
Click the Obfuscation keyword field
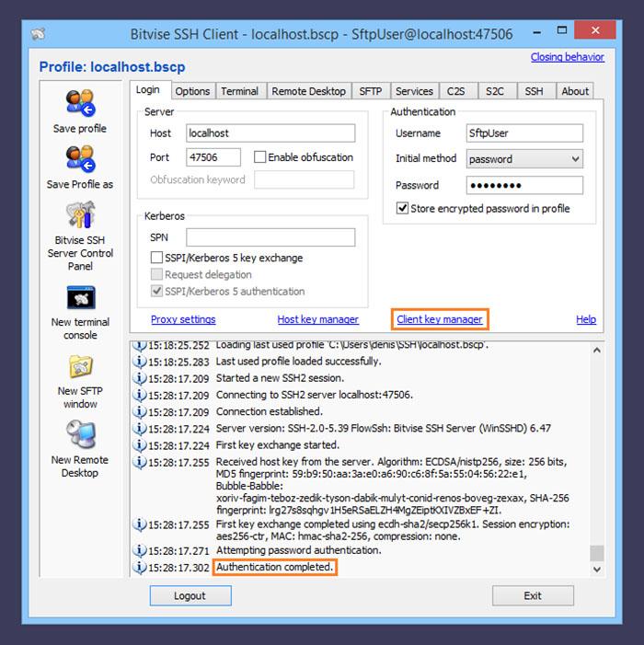pyautogui.click(x=304, y=179)
